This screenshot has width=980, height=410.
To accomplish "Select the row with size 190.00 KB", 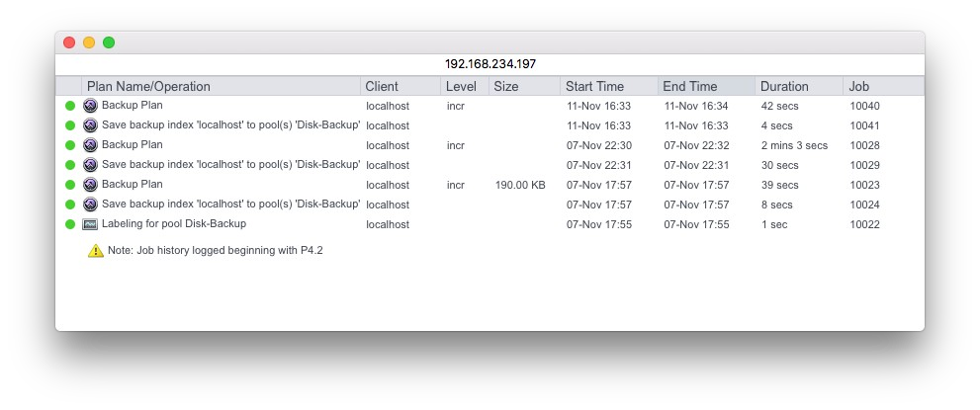I will click(x=520, y=185).
